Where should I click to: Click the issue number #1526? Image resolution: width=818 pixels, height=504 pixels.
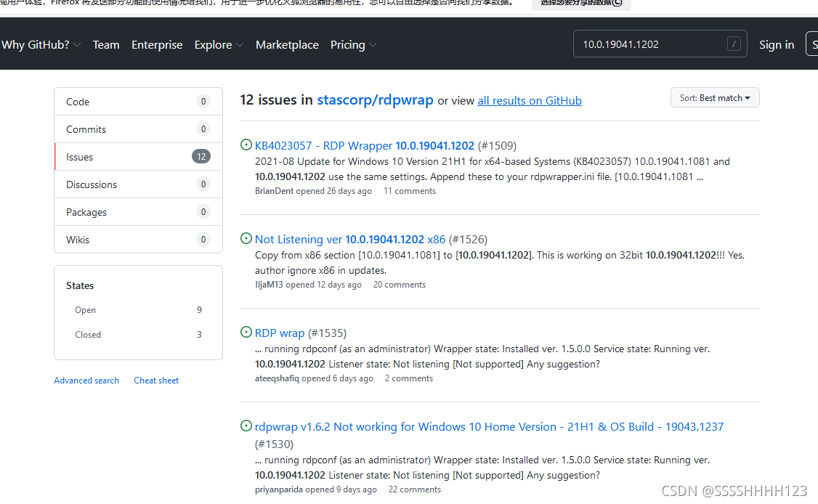(x=468, y=240)
